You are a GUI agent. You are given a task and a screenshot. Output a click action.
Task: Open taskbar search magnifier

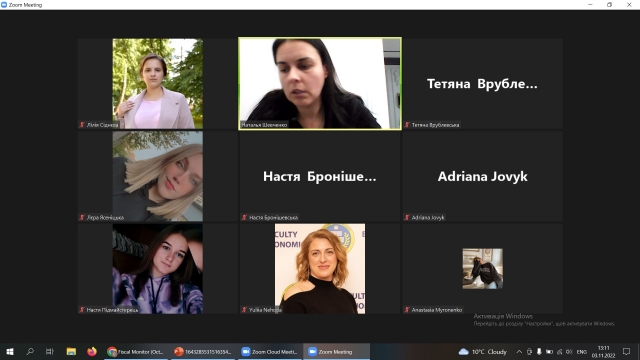[x=30, y=351]
